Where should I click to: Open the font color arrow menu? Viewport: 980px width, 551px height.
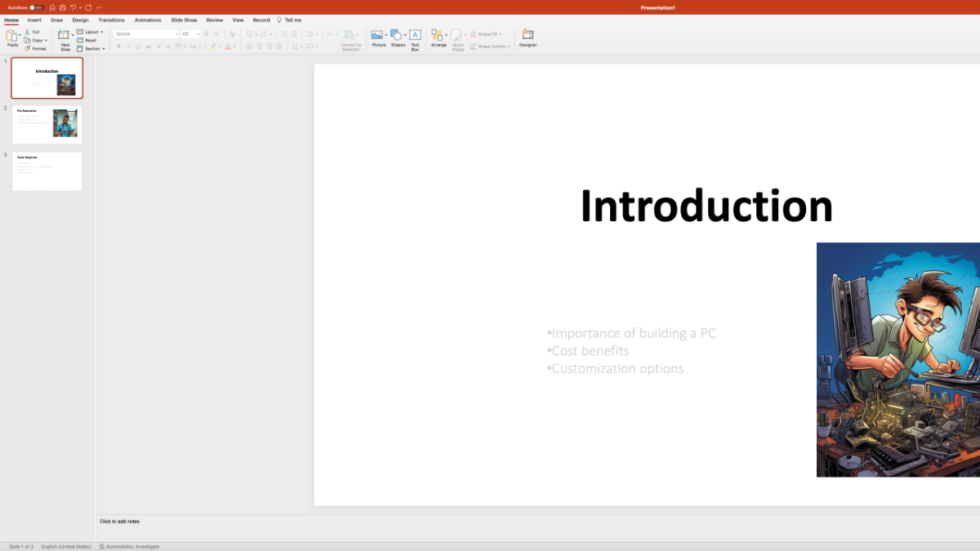(234, 47)
